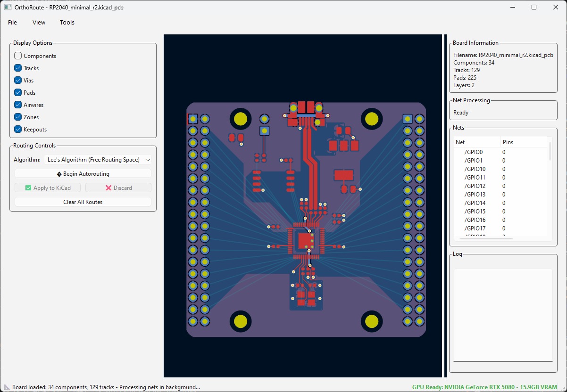Click 'Components: 34' board info text

(474, 63)
